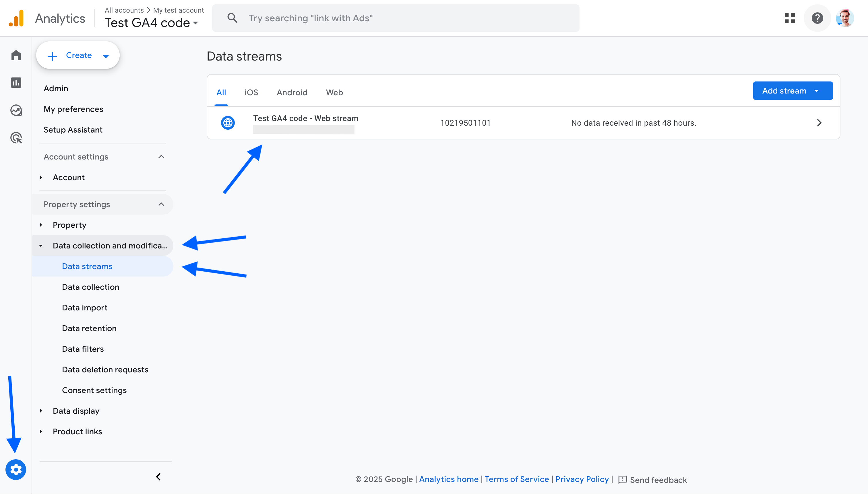Select the All streams tab

pyautogui.click(x=221, y=92)
